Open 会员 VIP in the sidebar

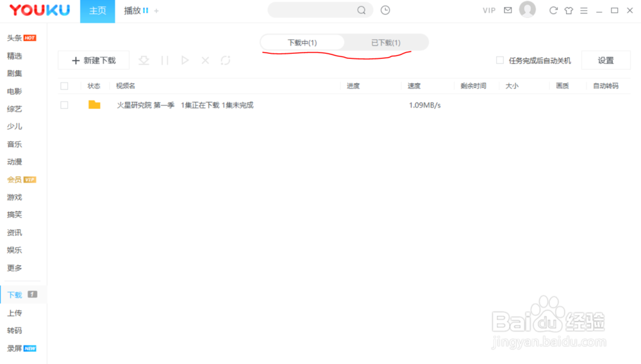[21, 179]
